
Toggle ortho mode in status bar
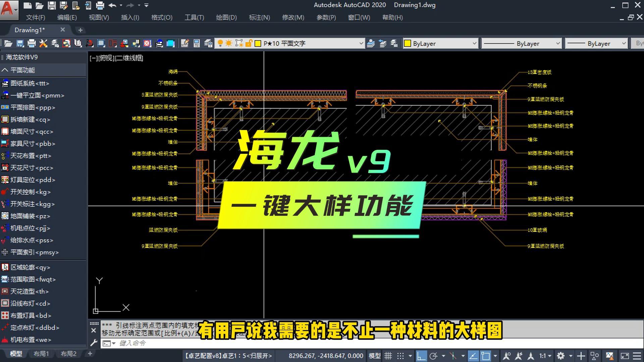[x=421, y=356]
